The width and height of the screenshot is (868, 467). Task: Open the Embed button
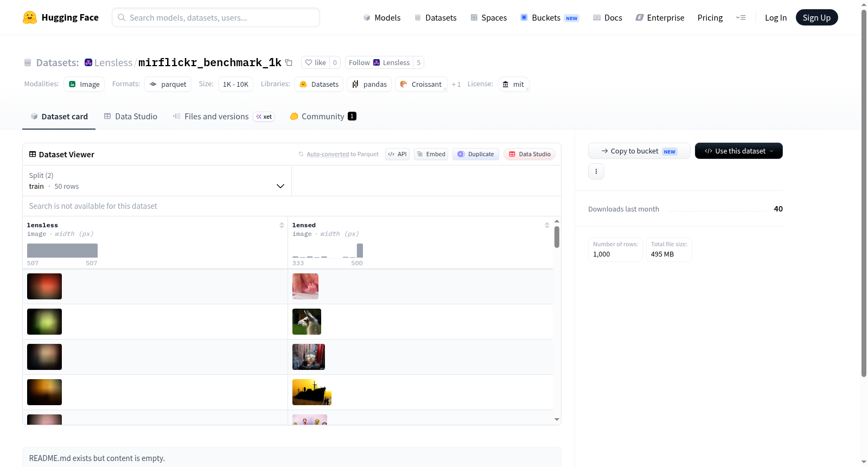[x=431, y=154]
